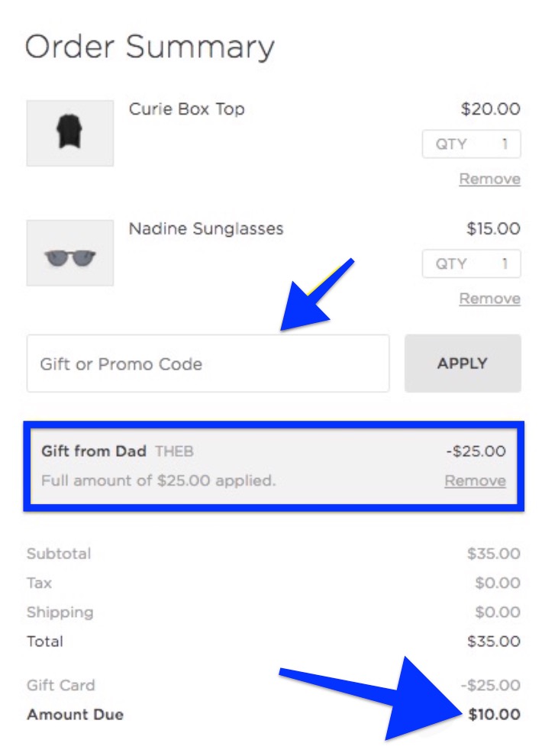Remove the Curie Box Top from the order
542x756 pixels.
click(x=489, y=179)
